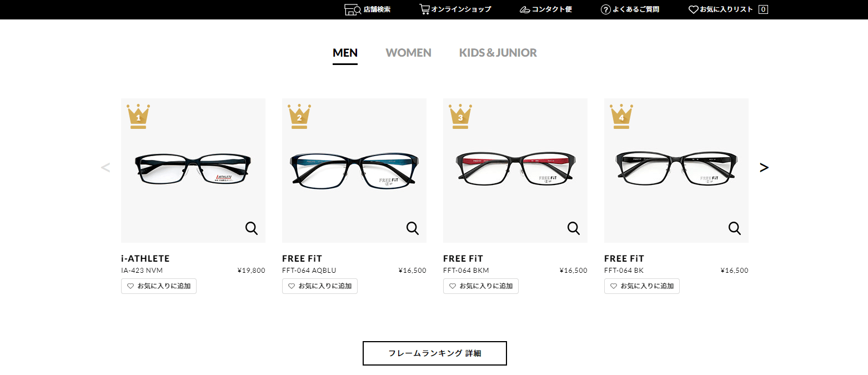Image resolution: width=868 pixels, height=375 pixels.
Task: Click the contact lens delivery icon
Action: 525,9
